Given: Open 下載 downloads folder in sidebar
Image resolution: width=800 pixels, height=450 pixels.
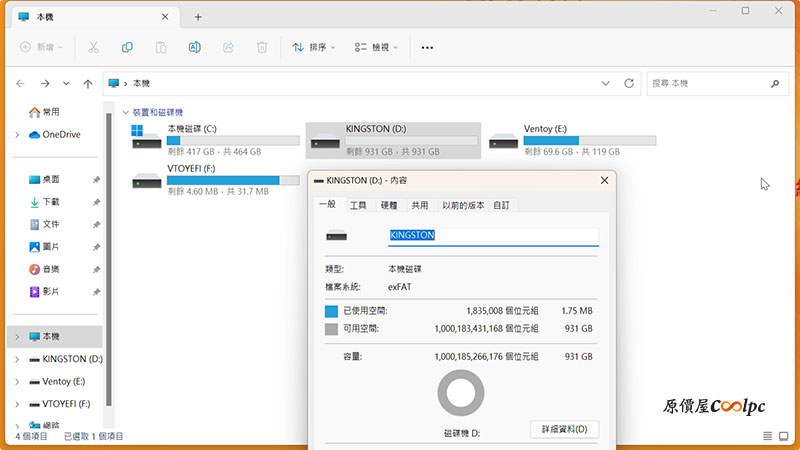Looking at the screenshot, I should 44,202.
